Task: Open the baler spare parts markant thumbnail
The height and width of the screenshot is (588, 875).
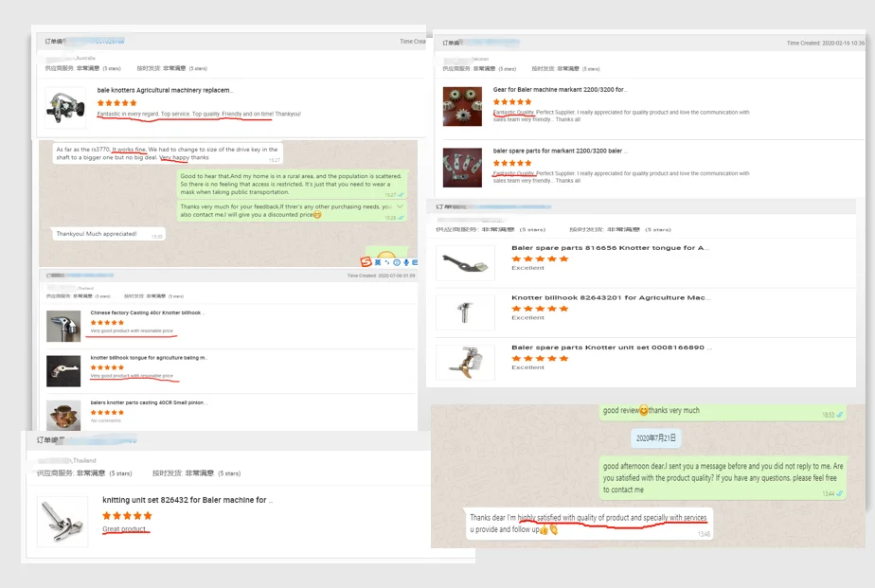Action: pos(462,168)
